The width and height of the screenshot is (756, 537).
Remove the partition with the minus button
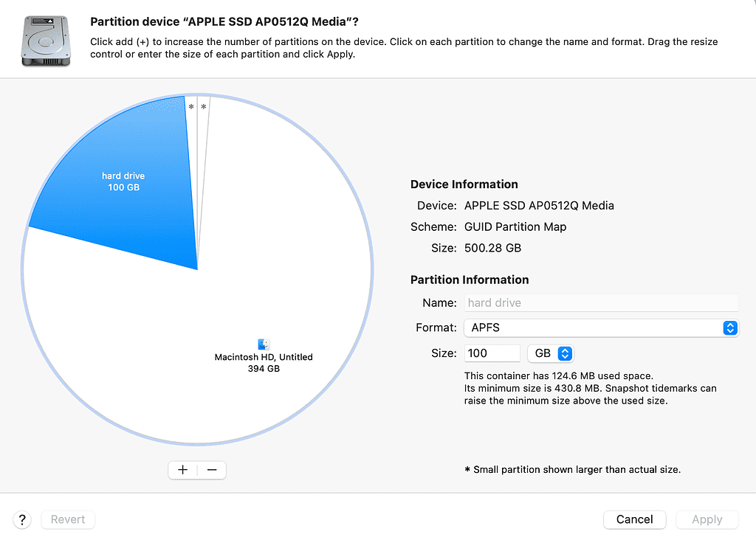point(212,470)
